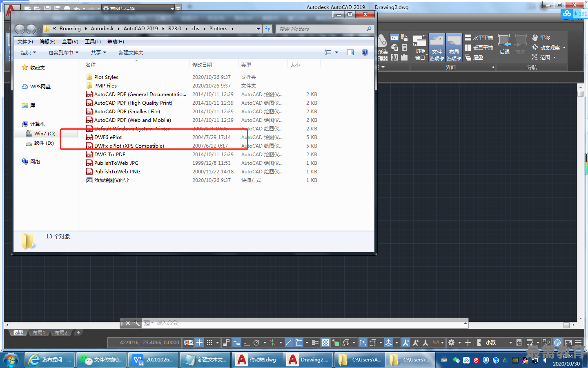
Task: Toggle polar tracking in status bar
Action: coord(256,343)
